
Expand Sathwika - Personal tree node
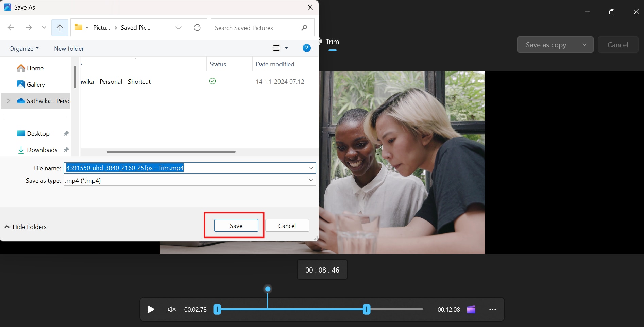(9, 101)
